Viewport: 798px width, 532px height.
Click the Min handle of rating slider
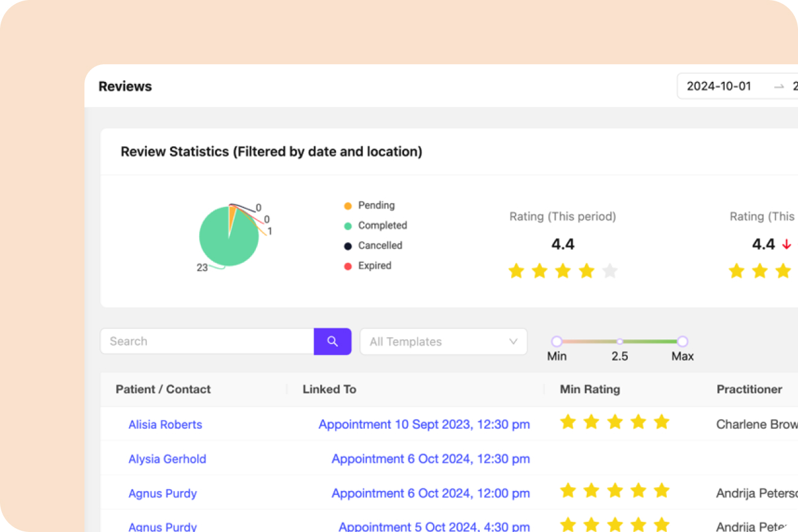(x=557, y=341)
